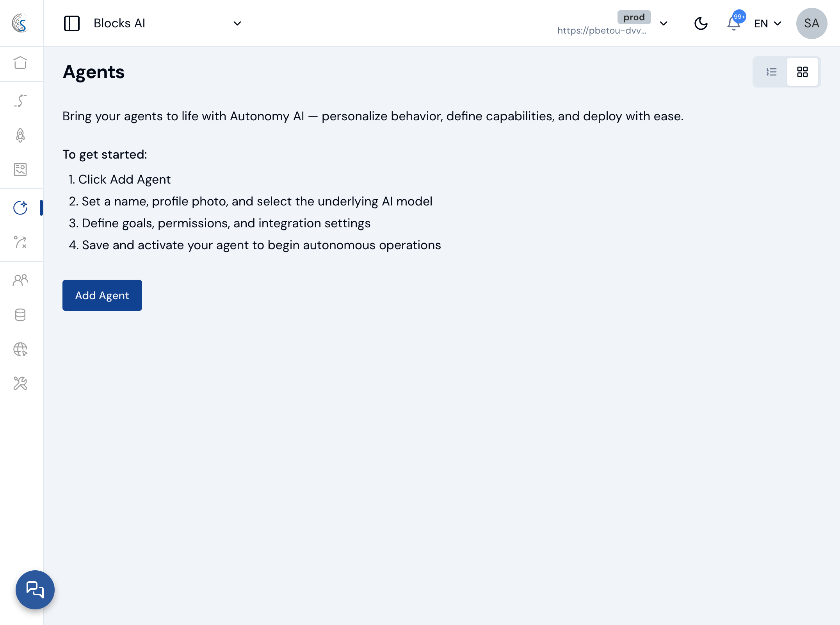Select the Team members icon in the sidebar
The width and height of the screenshot is (840, 625).
[20, 280]
